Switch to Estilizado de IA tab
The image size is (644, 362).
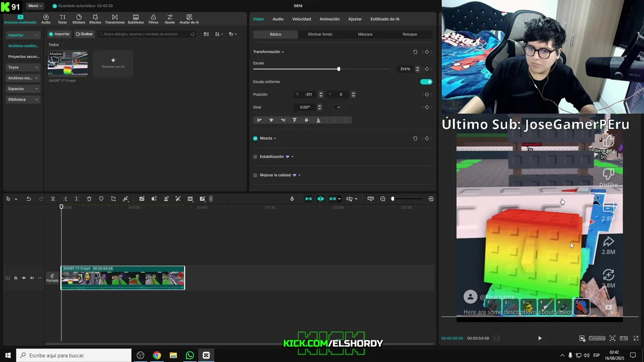click(x=385, y=19)
